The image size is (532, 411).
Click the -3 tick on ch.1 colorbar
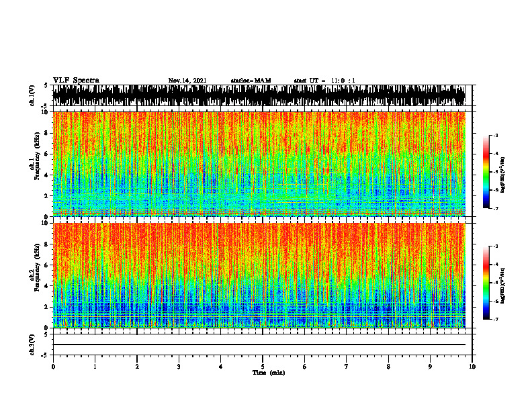[x=496, y=136]
